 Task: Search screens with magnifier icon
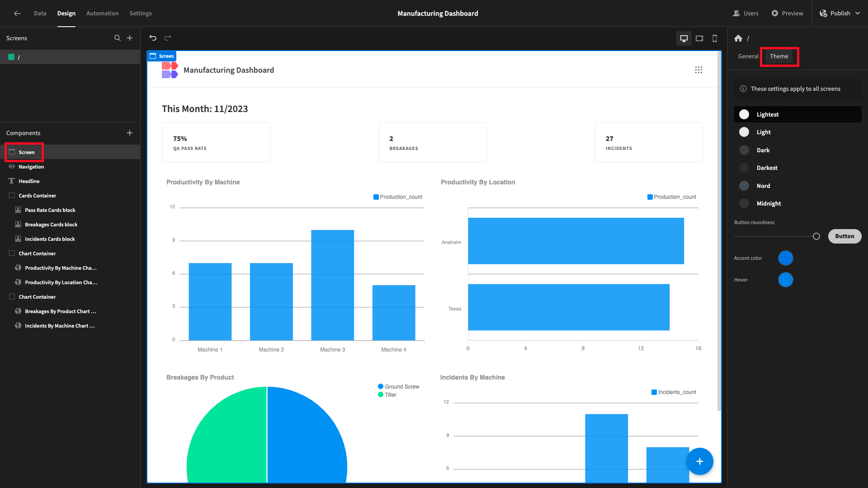[x=118, y=38]
